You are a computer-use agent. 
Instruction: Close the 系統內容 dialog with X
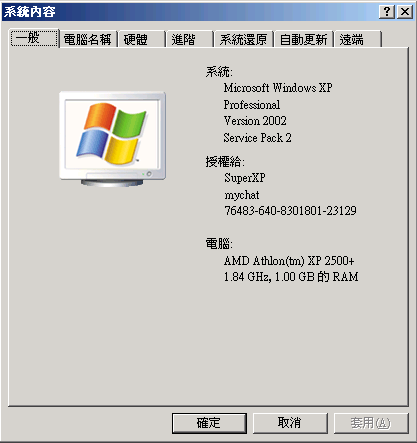point(405,12)
